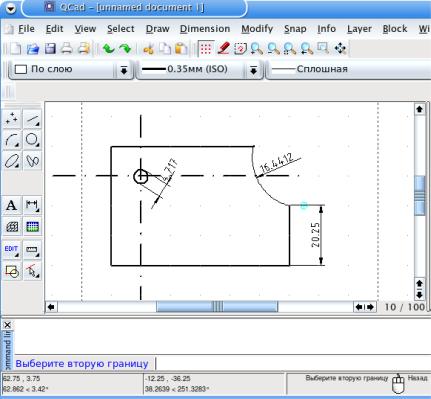The height and width of the screenshot is (399, 431).
Task: Print the drawing with the printer icon
Action: [67, 49]
